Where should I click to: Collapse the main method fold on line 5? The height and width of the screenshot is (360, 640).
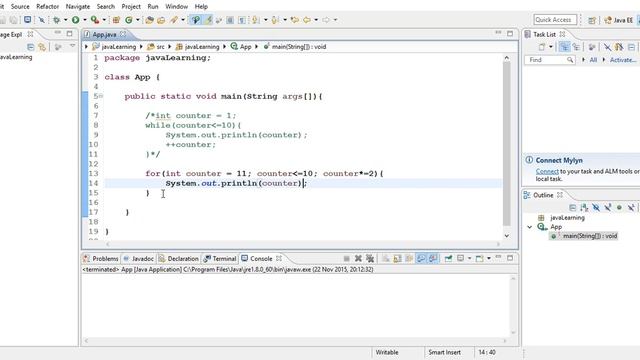pos(101,96)
